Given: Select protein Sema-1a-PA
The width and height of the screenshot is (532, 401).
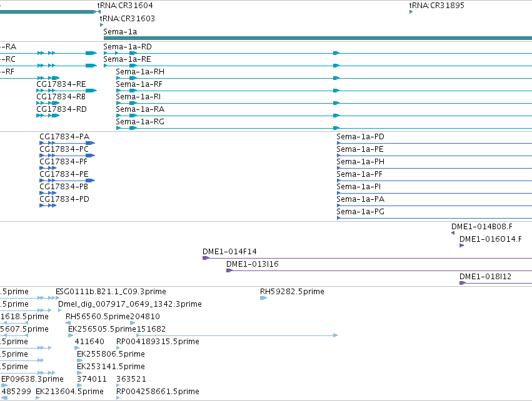Looking at the screenshot, I should coord(360,200).
